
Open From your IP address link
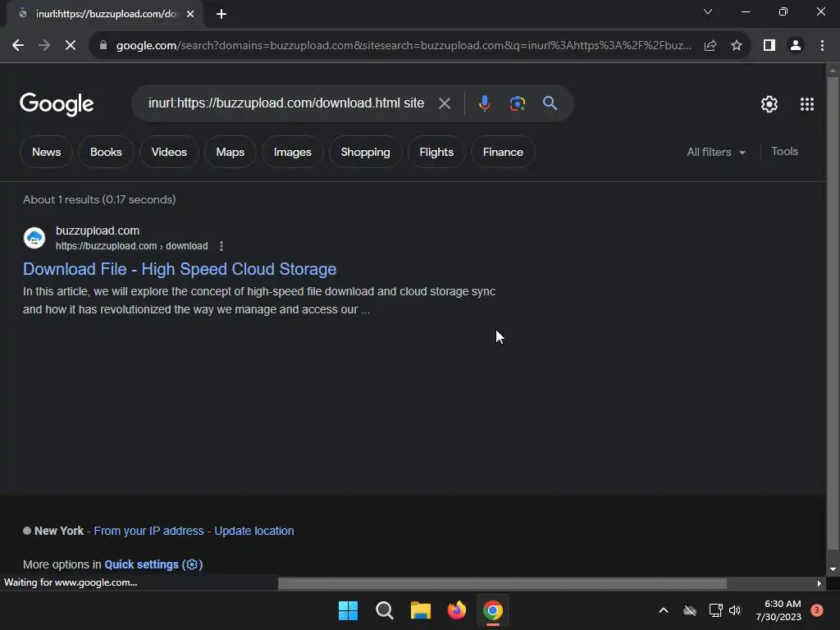(x=149, y=531)
